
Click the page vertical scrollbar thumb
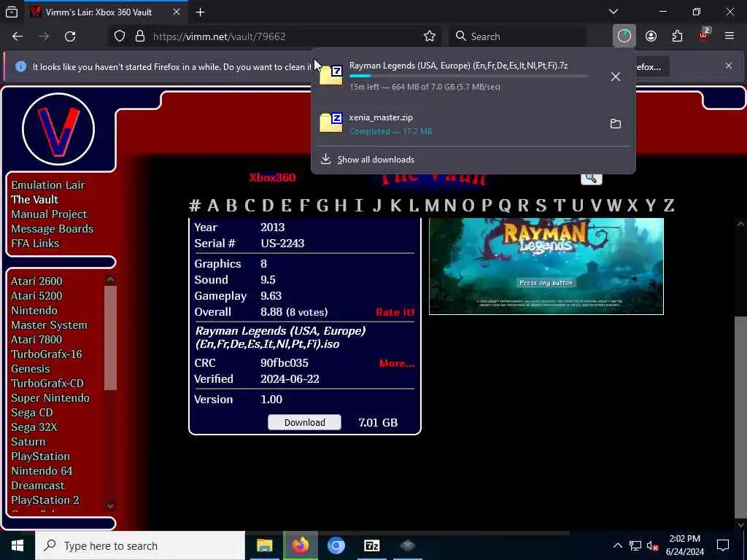pos(740,418)
